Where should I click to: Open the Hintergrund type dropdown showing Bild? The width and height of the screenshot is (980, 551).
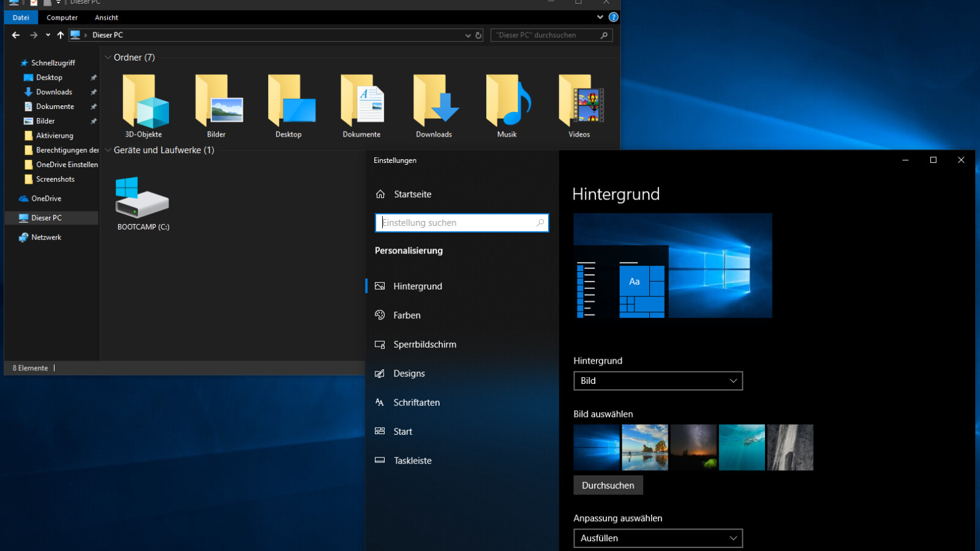(x=658, y=381)
